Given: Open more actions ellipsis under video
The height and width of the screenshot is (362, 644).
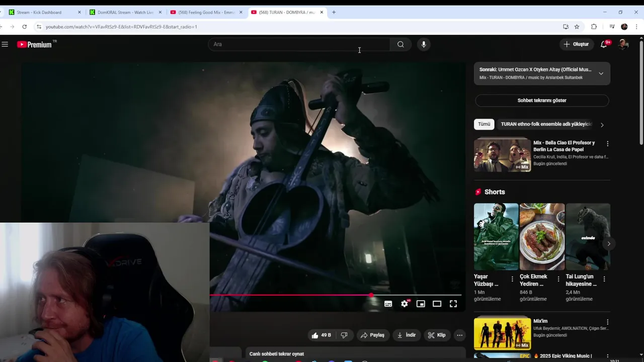Looking at the screenshot, I should click(459, 335).
